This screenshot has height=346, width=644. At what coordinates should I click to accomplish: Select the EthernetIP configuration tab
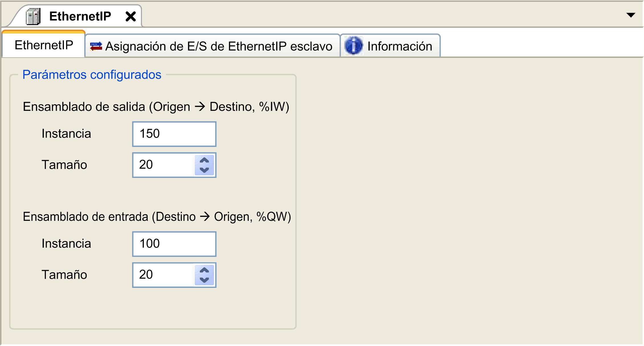click(x=44, y=45)
